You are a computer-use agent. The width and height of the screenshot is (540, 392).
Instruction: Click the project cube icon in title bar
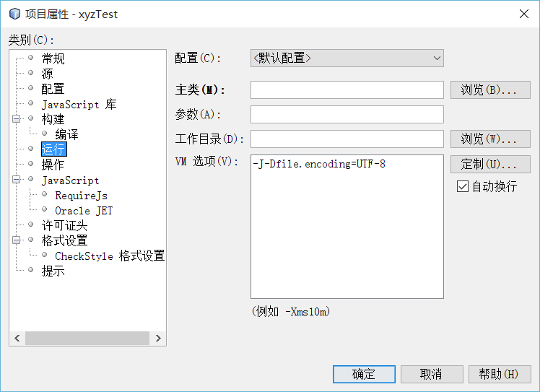[x=14, y=14]
